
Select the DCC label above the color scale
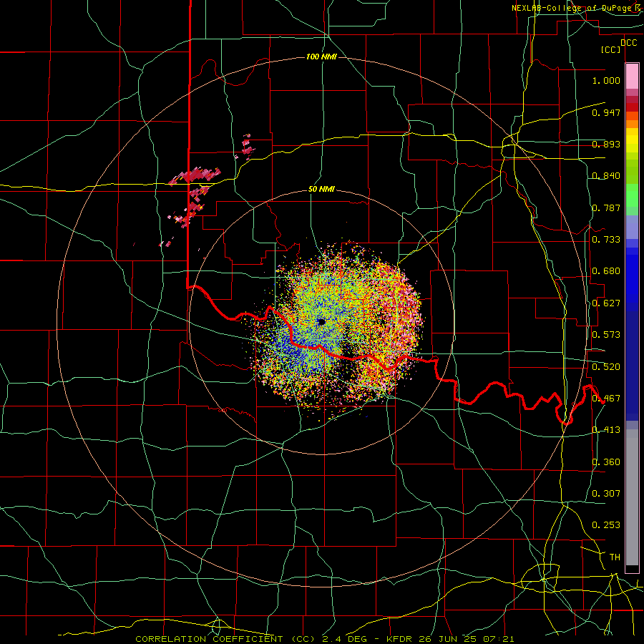click(628, 43)
